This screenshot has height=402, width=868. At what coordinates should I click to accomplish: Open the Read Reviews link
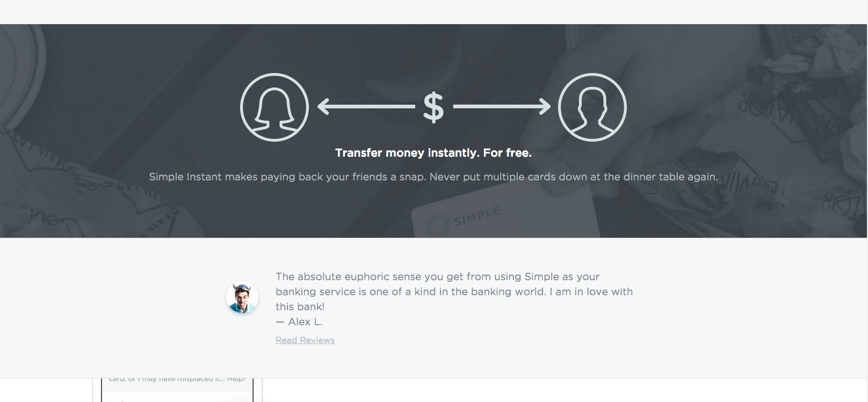tap(305, 340)
